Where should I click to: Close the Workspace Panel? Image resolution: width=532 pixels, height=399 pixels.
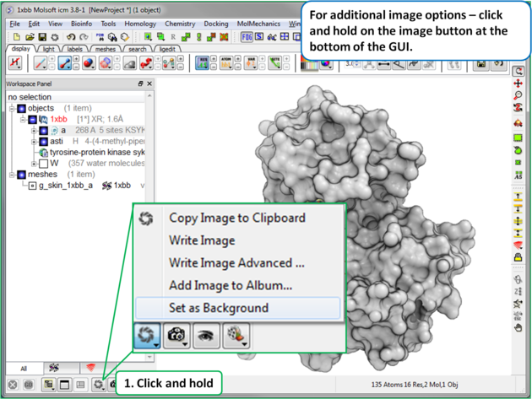point(149,84)
